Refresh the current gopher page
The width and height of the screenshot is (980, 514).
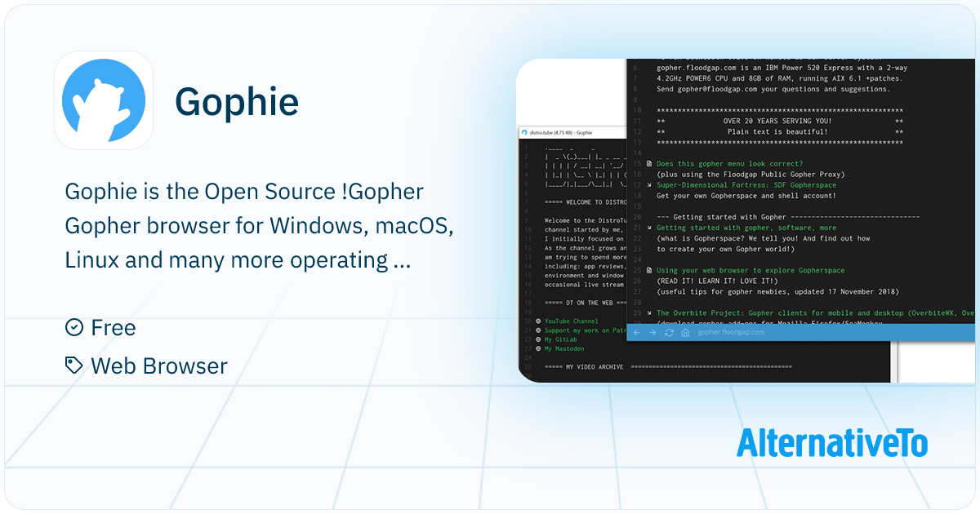point(669,332)
